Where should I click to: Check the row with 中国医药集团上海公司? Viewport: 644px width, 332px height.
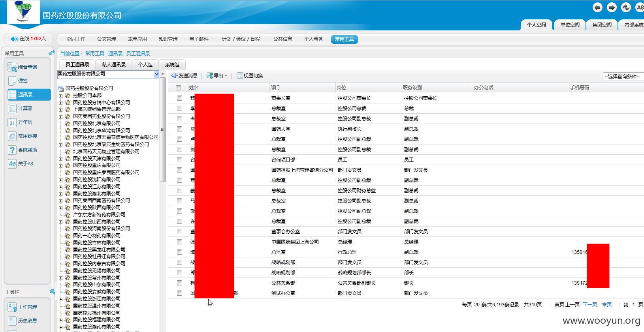pos(180,242)
